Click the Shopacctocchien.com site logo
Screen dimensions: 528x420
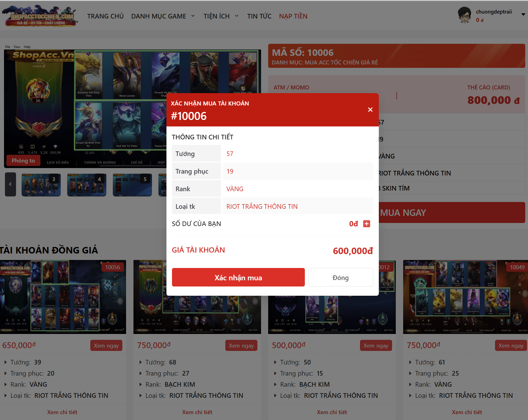[40, 16]
